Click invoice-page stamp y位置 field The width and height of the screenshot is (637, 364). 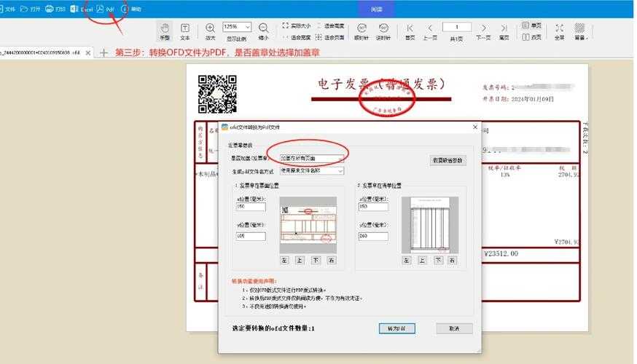(x=251, y=236)
